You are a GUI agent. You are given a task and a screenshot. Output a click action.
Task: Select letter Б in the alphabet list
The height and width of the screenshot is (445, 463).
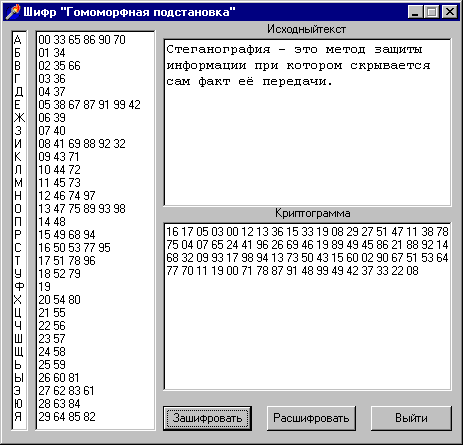18,53
